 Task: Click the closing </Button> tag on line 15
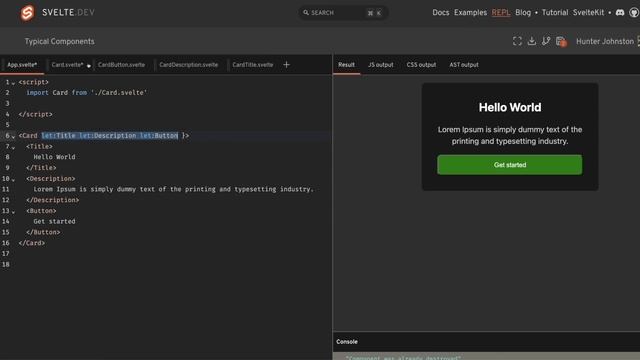coord(43,232)
